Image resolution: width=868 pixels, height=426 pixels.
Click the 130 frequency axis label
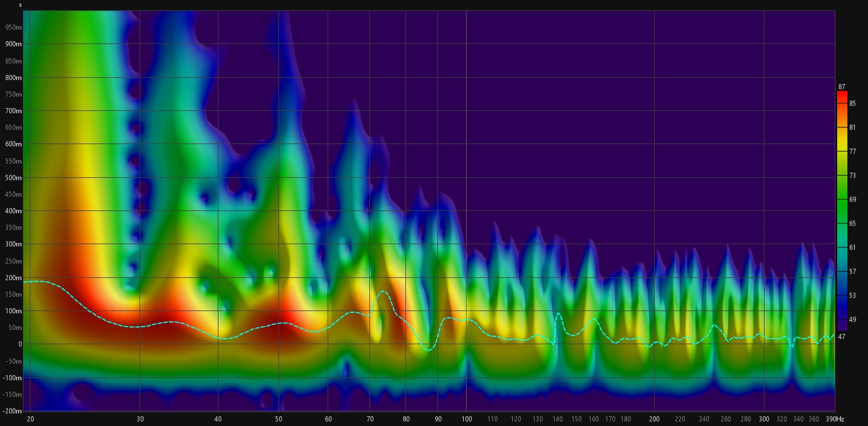click(537, 419)
